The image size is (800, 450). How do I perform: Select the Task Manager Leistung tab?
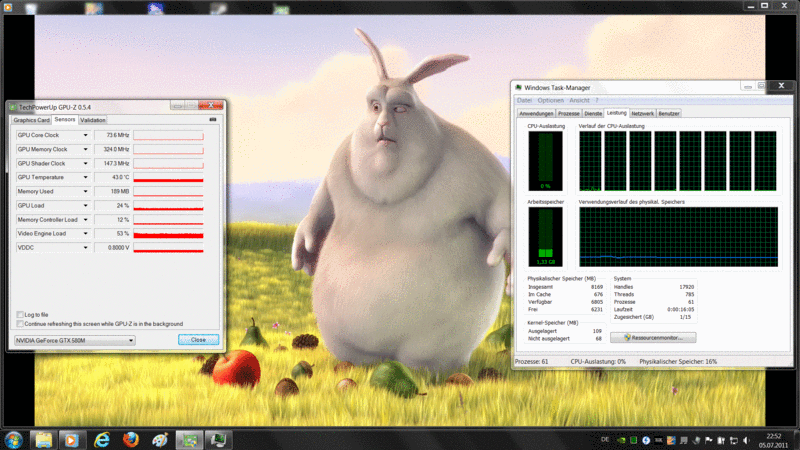(616, 113)
